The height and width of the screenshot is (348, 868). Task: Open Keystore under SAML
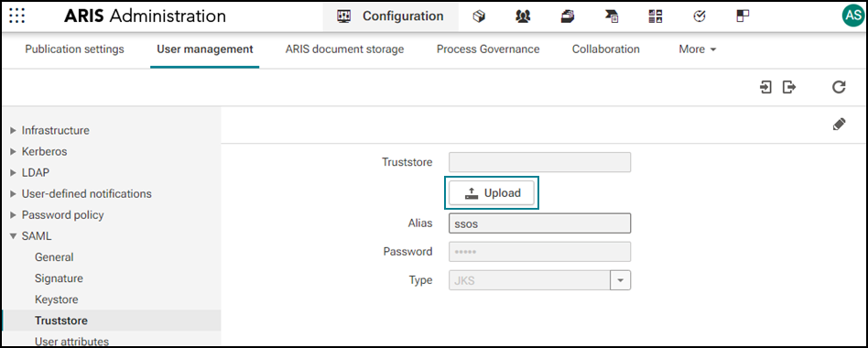57,299
